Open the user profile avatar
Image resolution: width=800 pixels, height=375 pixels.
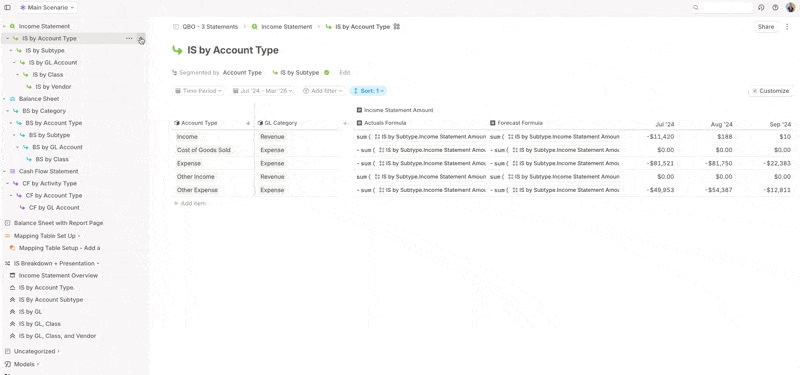click(790, 7)
